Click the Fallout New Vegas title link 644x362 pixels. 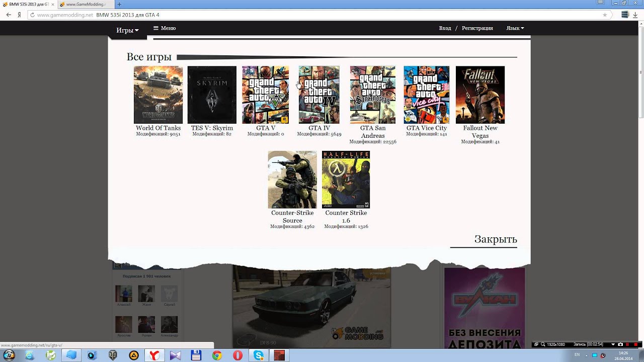480,132
